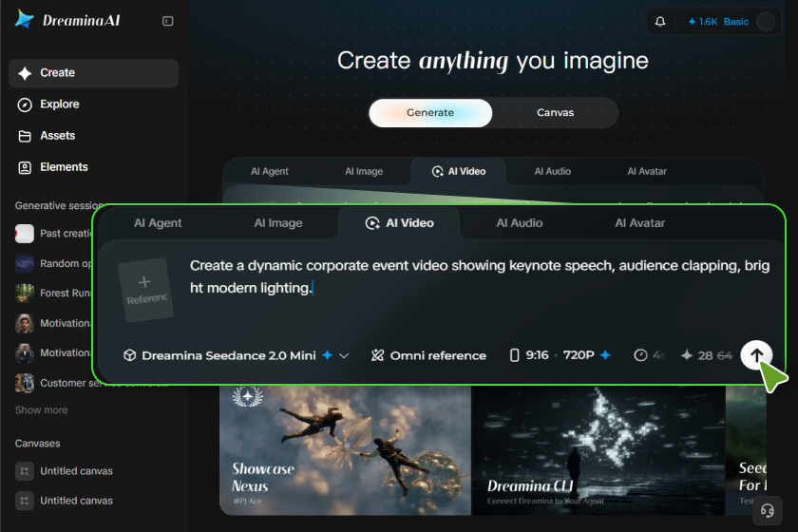Image resolution: width=798 pixels, height=532 pixels.
Task: Open the 9:16 720P aspect ratio options
Action: coord(560,355)
